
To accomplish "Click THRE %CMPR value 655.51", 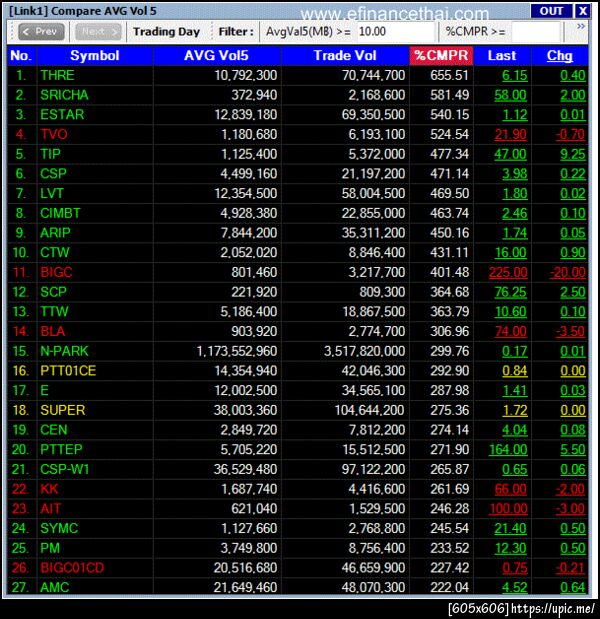I will (449, 75).
